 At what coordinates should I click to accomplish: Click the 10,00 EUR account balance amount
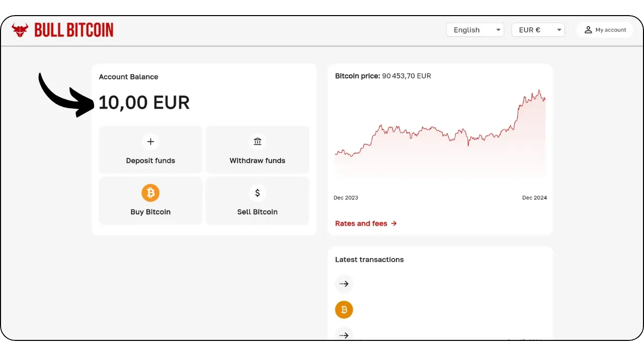pyautogui.click(x=144, y=103)
